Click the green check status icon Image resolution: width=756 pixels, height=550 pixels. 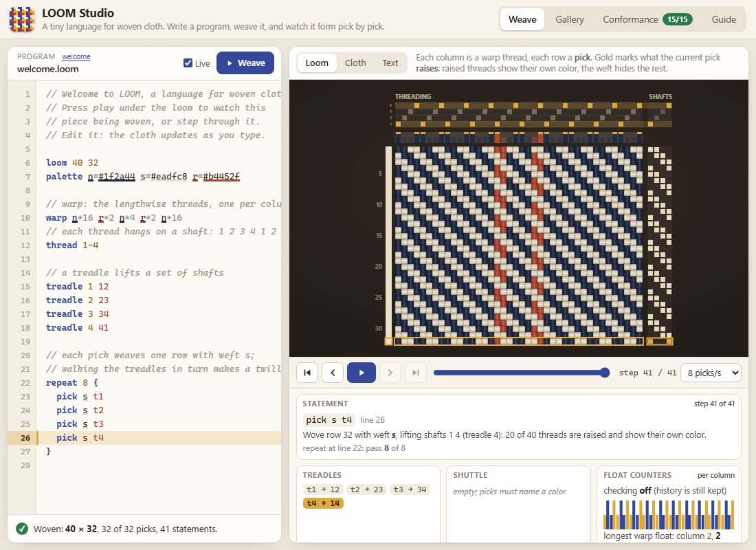(x=22, y=529)
